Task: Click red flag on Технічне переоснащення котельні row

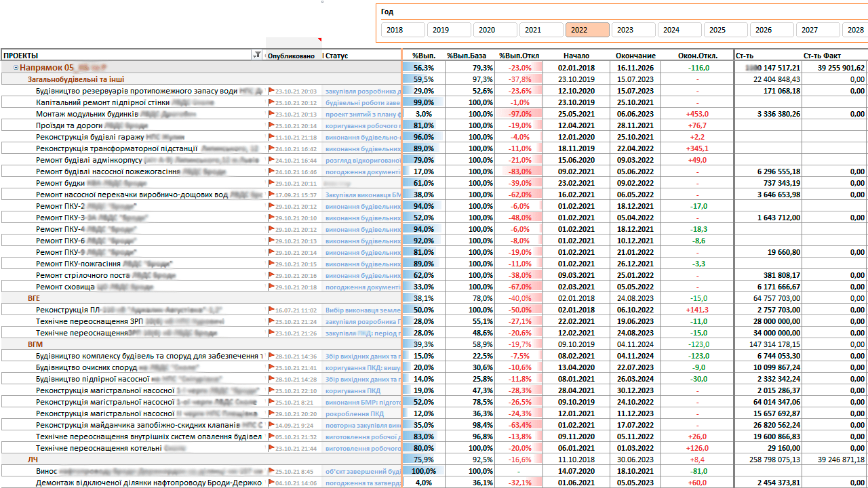Action: click(x=271, y=448)
